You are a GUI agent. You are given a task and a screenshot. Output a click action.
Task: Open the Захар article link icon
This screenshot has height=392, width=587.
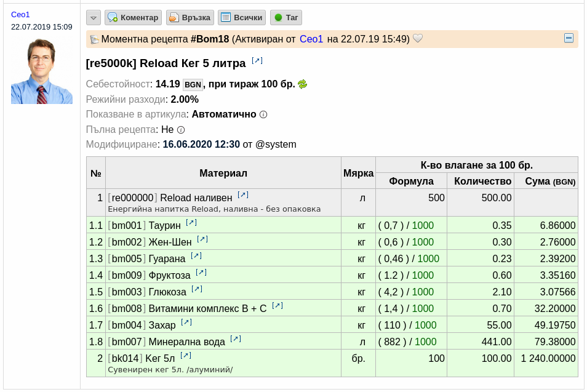(x=186, y=322)
